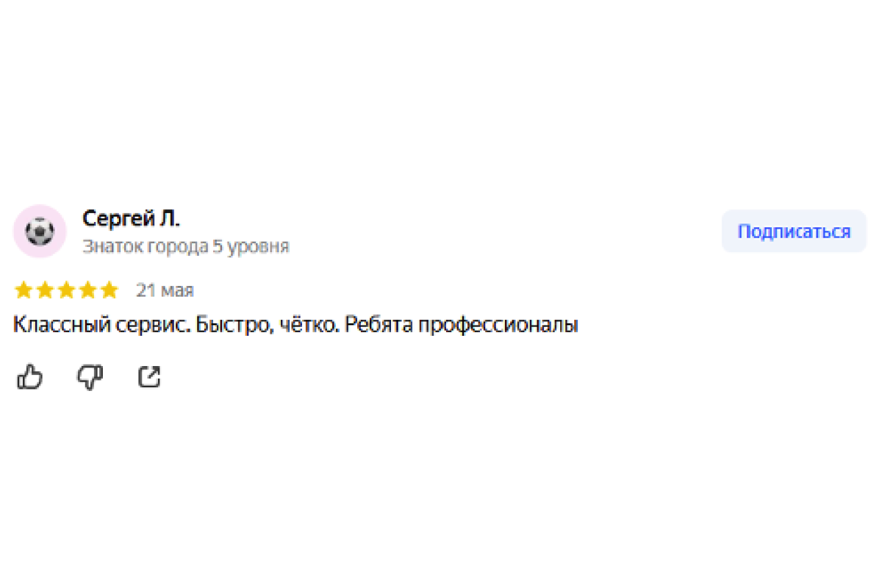Click the first rating star
Viewport: 882px width, 588px height.
tap(24, 290)
